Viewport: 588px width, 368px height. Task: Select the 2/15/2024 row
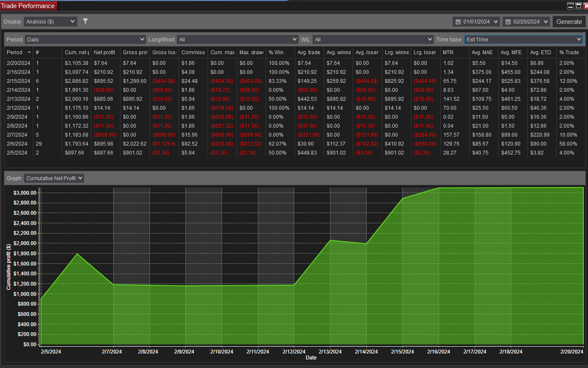click(x=295, y=81)
